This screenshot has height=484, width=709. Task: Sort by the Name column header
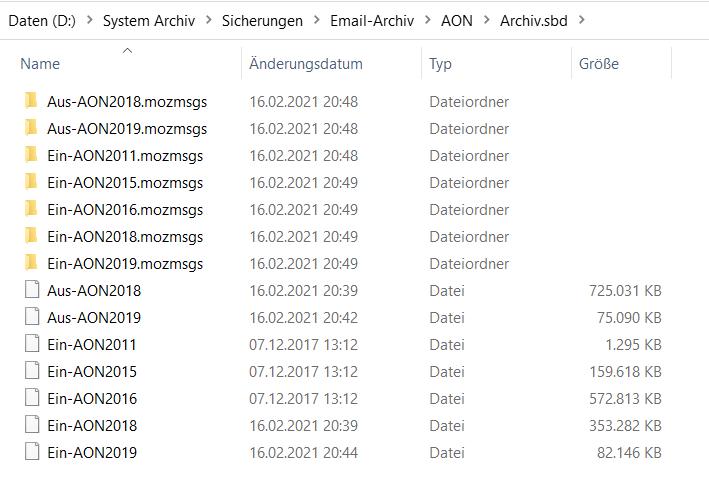tap(40, 64)
